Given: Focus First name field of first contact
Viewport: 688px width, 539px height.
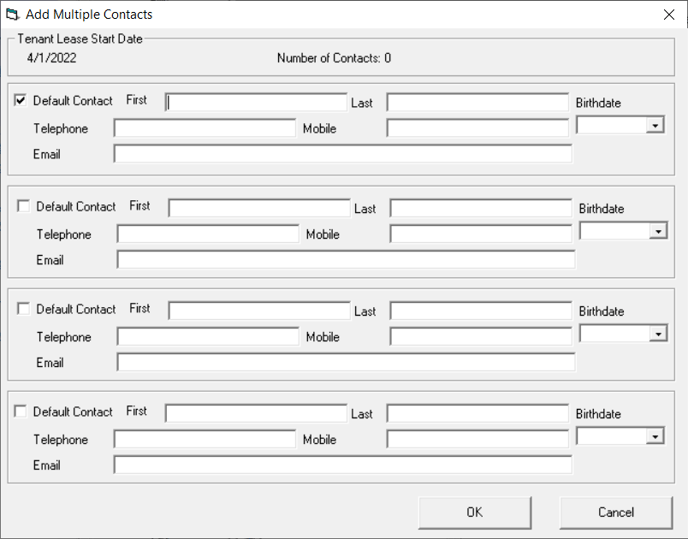Looking at the screenshot, I should click(256, 102).
